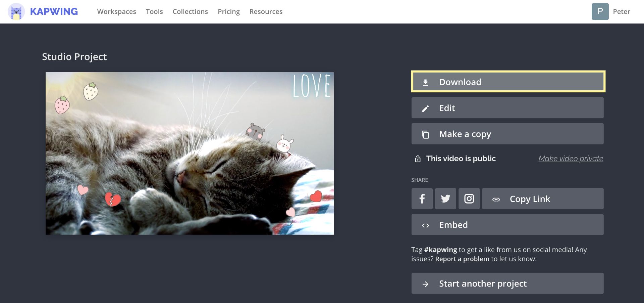This screenshot has width=644, height=303.
Task: Share the video on Instagram
Action: coord(469,199)
